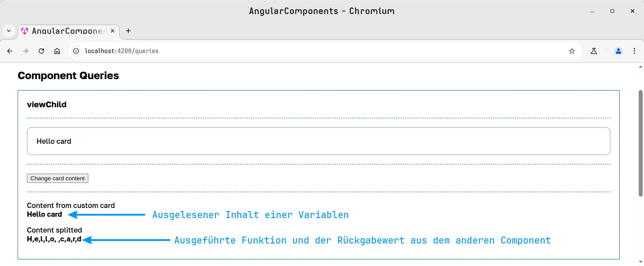Screen dimensions: 644x266
Task: Click the forward navigation arrow
Action: tap(25, 51)
